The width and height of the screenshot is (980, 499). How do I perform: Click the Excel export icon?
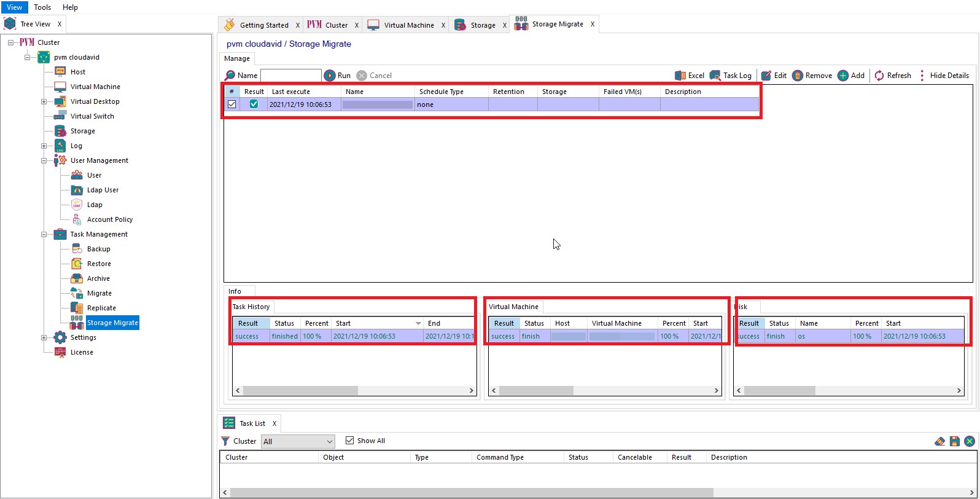pyautogui.click(x=680, y=76)
